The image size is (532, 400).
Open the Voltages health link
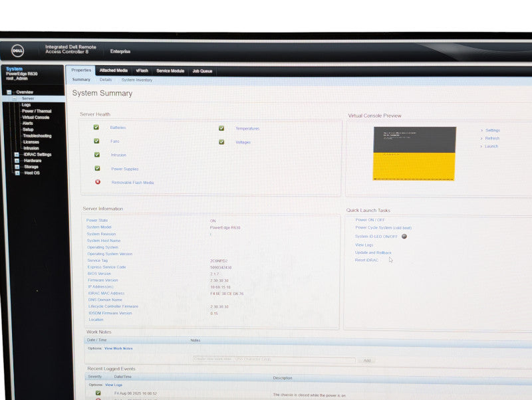point(243,142)
